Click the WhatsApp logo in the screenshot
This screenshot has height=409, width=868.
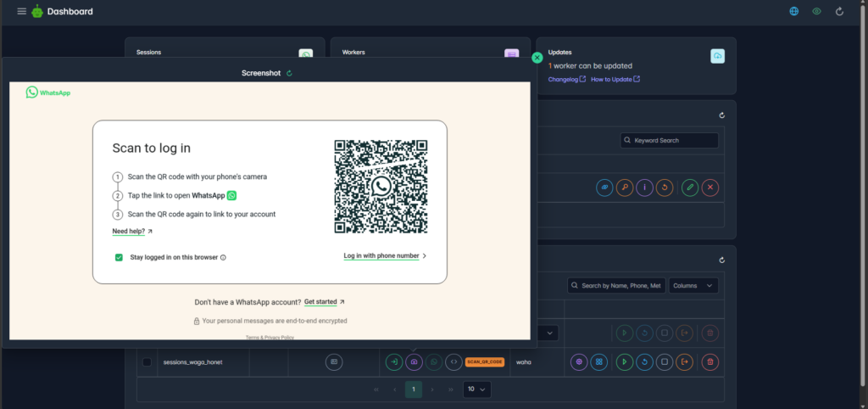point(48,92)
